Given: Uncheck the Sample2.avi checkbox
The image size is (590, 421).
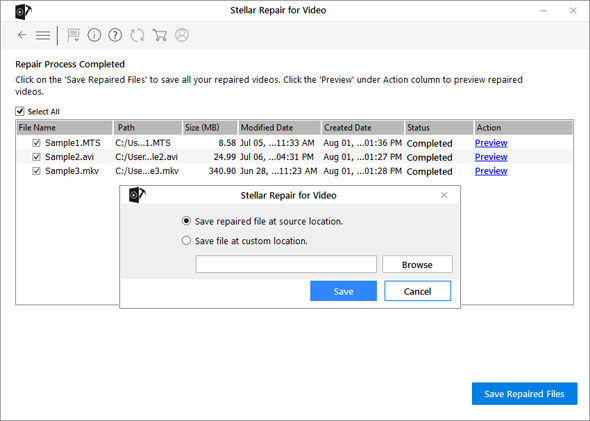Looking at the screenshot, I should 36,157.
